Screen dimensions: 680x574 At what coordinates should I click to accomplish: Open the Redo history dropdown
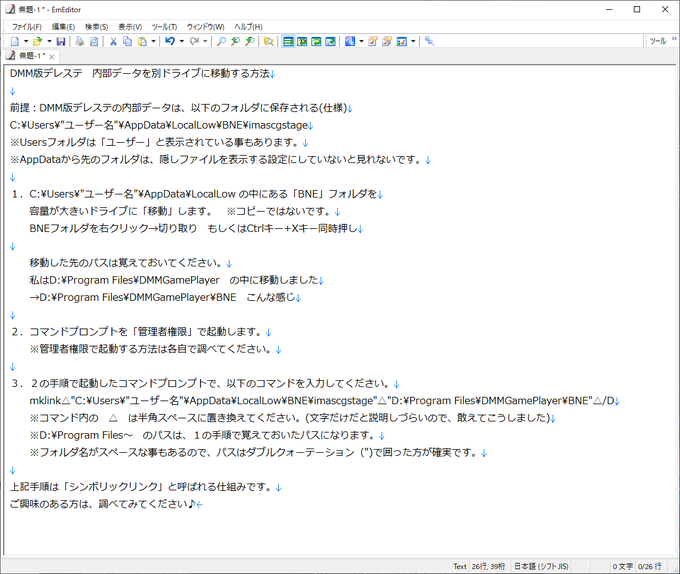(205, 41)
